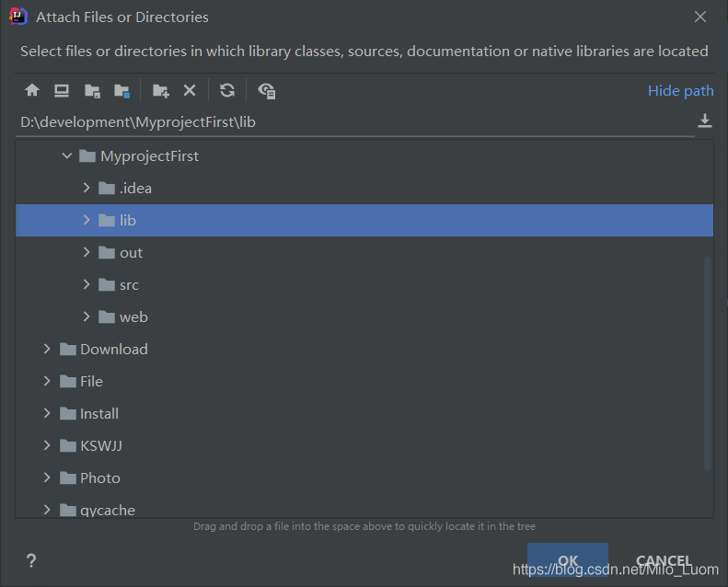Select the Download folder row
Image resolution: width=728 pixels, height=587 pixels.
coord(364,349)
